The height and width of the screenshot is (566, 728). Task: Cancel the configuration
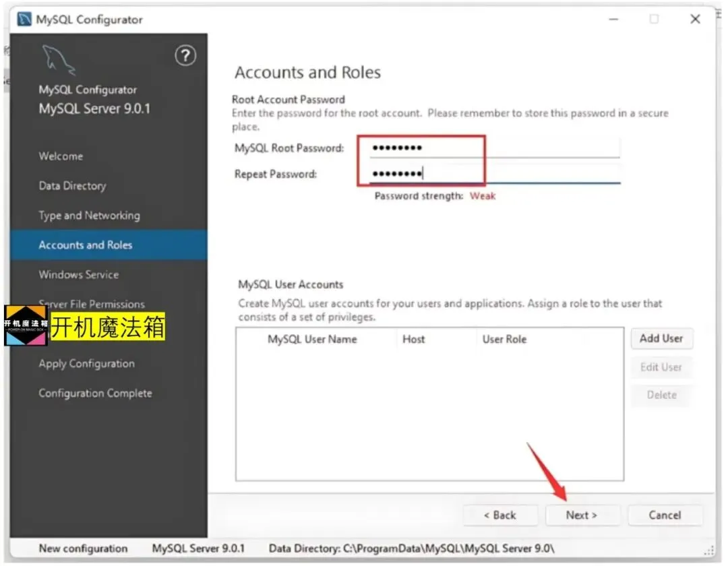tap(665, 515)
